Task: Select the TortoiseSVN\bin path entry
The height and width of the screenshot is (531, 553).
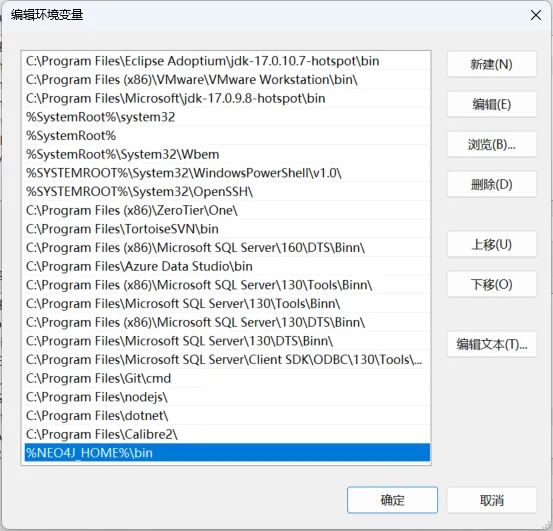Action: click(227, 229)
